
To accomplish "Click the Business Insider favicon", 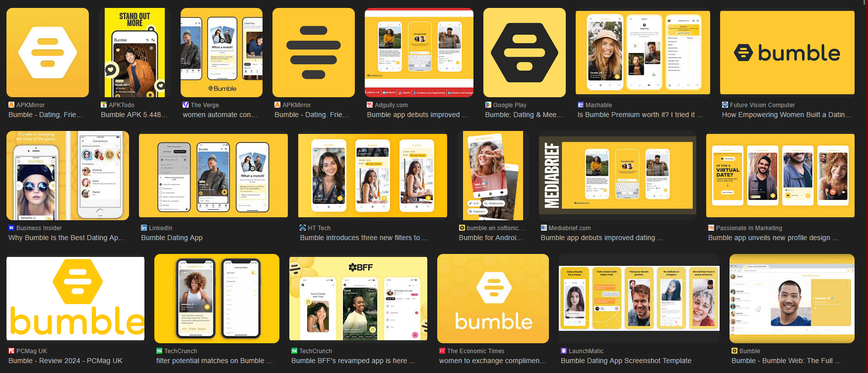I will (x=11, y=228).
